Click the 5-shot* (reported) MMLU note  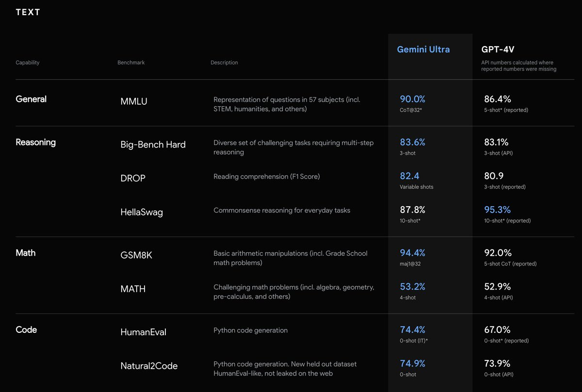click(x=506, y=110)
